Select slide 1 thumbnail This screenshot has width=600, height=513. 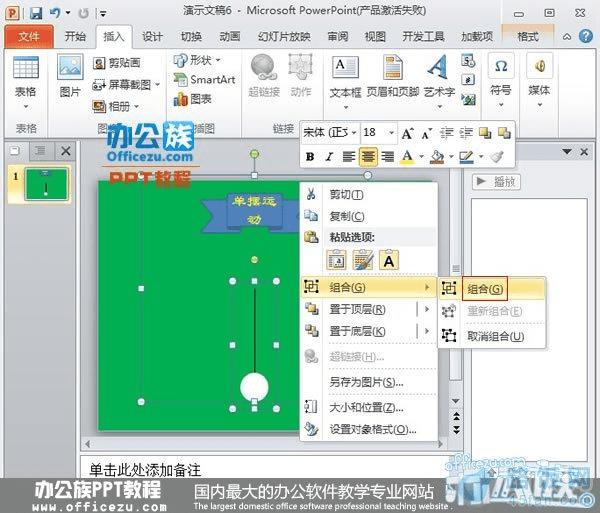[46, 184]
